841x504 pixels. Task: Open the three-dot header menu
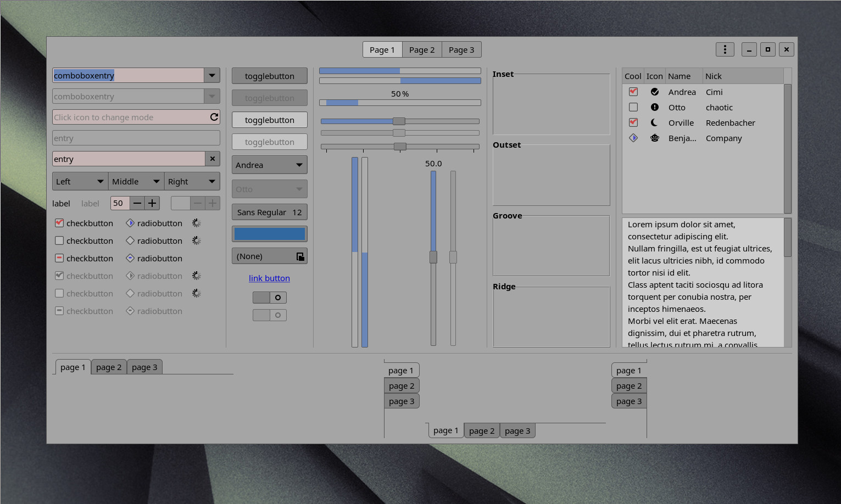725,49
